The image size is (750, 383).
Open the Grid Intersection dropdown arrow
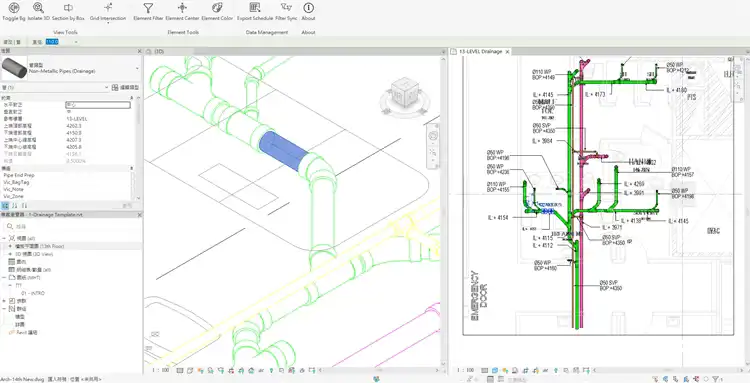108,22
